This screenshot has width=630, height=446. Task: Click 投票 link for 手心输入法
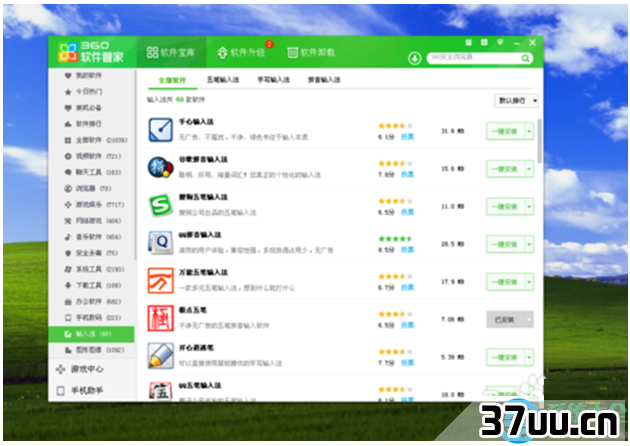pyautogui.click(x=407, y=137)
